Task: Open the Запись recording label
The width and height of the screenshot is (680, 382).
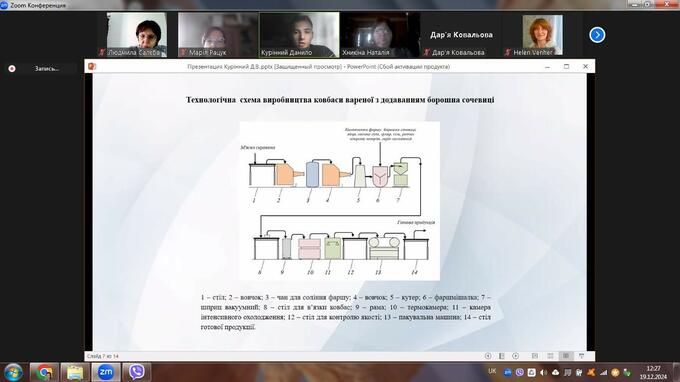Action: pos(46,69)
